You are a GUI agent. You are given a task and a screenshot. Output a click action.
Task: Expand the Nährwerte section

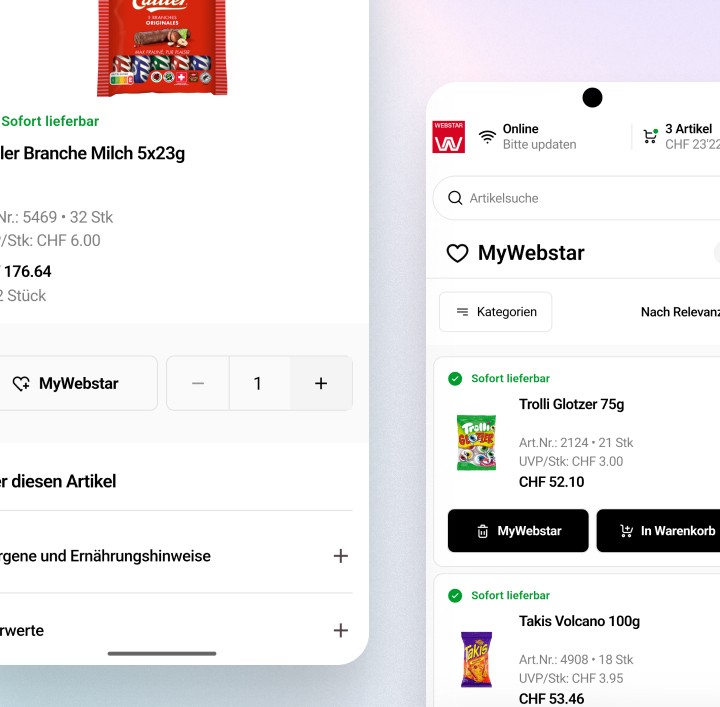click(176, 630)
